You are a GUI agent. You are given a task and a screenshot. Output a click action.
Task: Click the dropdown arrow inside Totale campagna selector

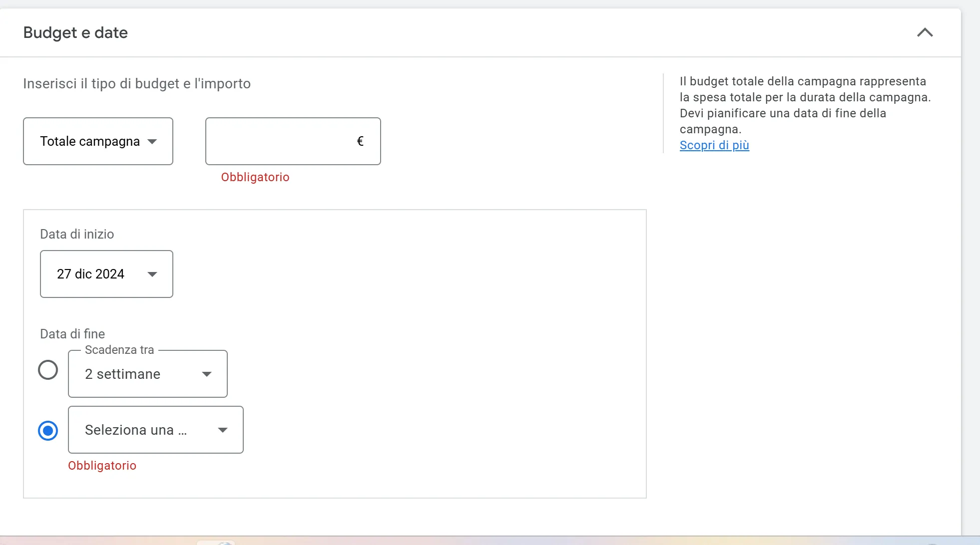(x=153, y=141)
